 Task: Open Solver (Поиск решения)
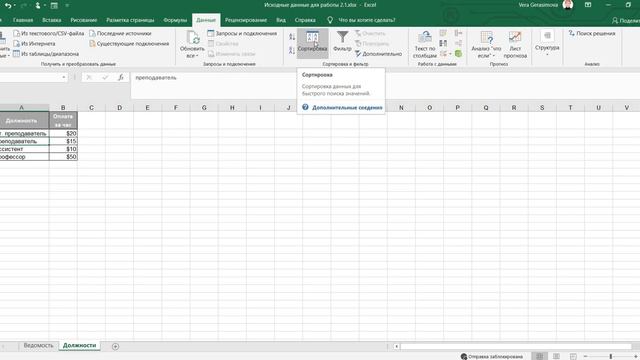[591, 33]
